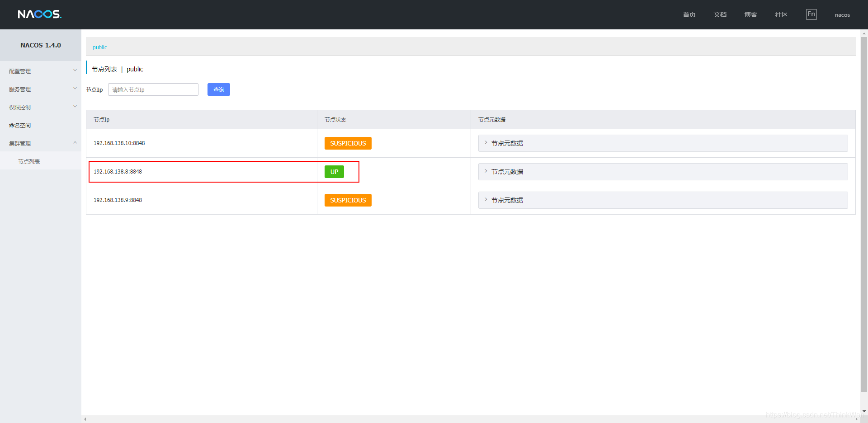
Task: Click the NACOS 1.4.0 version label
Action: (41, 45)
